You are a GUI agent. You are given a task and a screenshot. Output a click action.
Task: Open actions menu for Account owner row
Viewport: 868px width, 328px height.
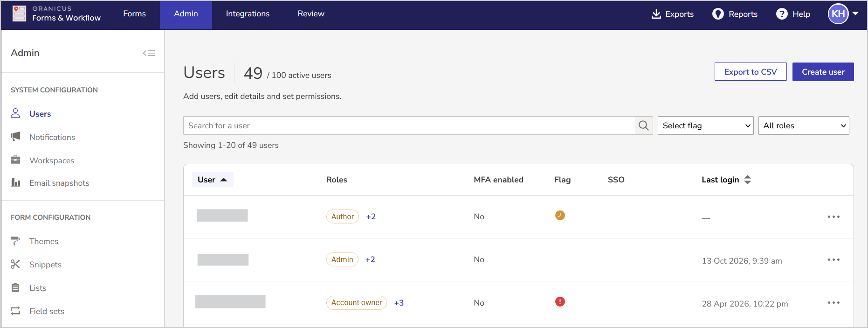point(834,302)
